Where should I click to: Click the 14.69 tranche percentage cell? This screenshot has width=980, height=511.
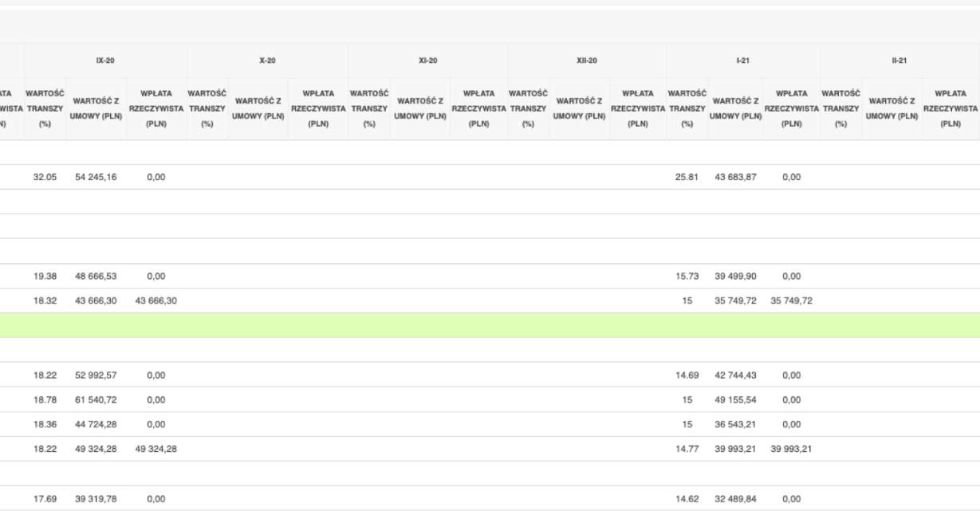pyautogui.click(x=687, y=375)
